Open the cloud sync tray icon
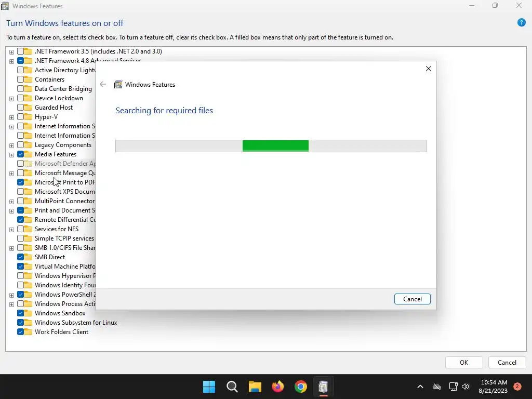Image resolution: width=532 pixels, height=399 pixels. click(x=437, y=387)
